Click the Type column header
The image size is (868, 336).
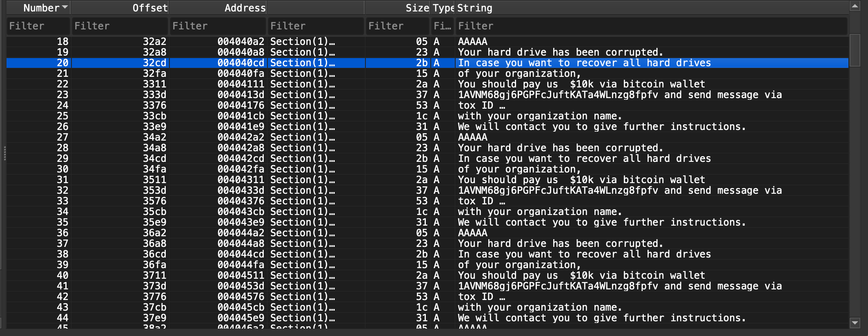[x=443, y=8]
